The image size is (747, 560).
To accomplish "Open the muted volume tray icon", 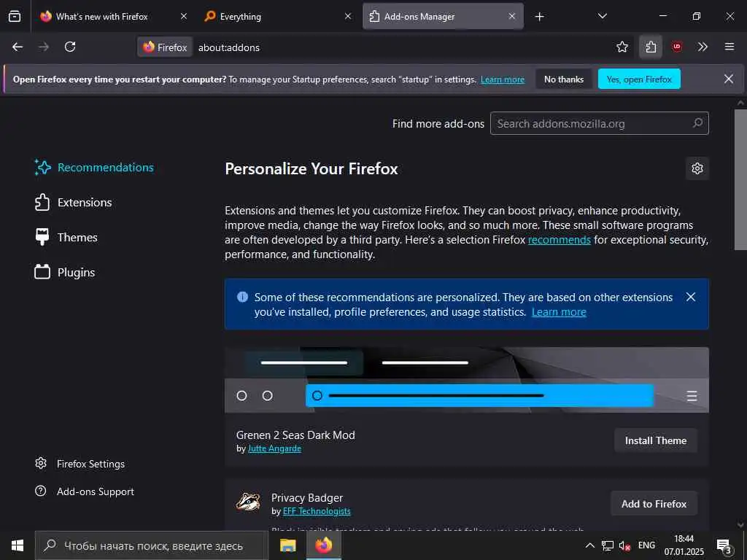I will 624,545.
